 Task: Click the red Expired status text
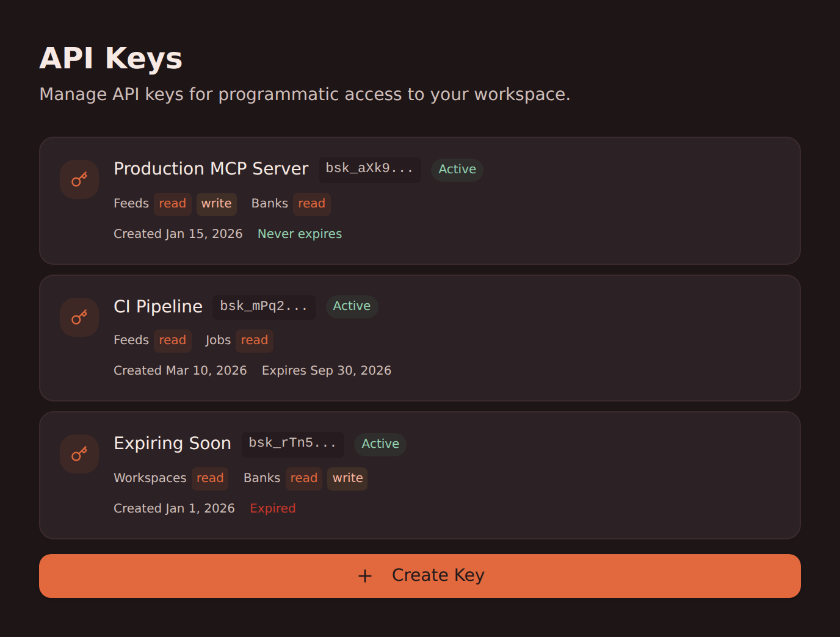273,509
